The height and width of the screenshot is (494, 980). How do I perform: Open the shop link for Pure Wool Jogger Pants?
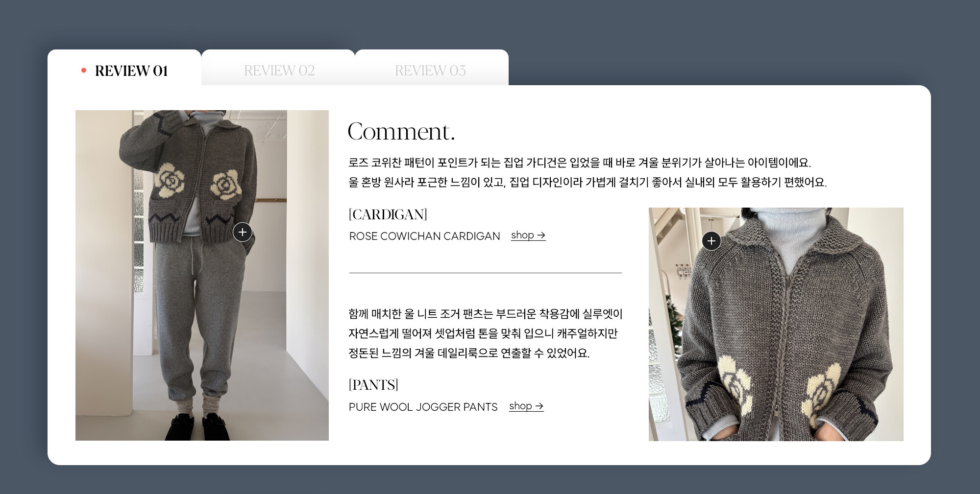(x=526, y=406)
